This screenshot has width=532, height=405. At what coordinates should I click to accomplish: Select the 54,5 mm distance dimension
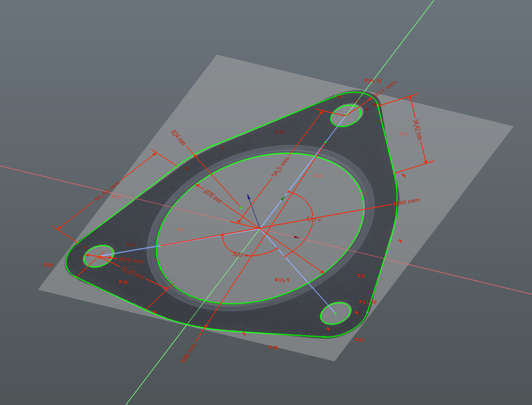tap(280, 167)
